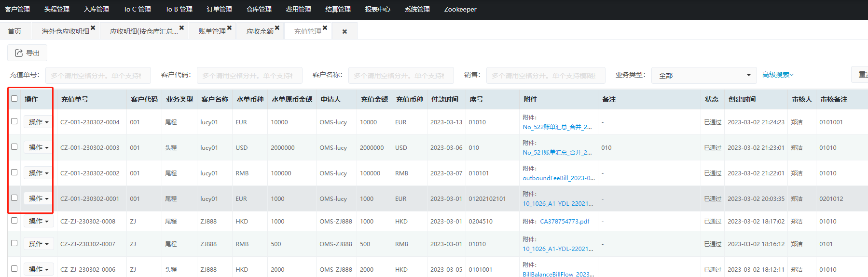
Task: Open 操作 dropdown for CZ-ZJ-230302-0007
Action: pyautogui.click(x=39, y=244)
